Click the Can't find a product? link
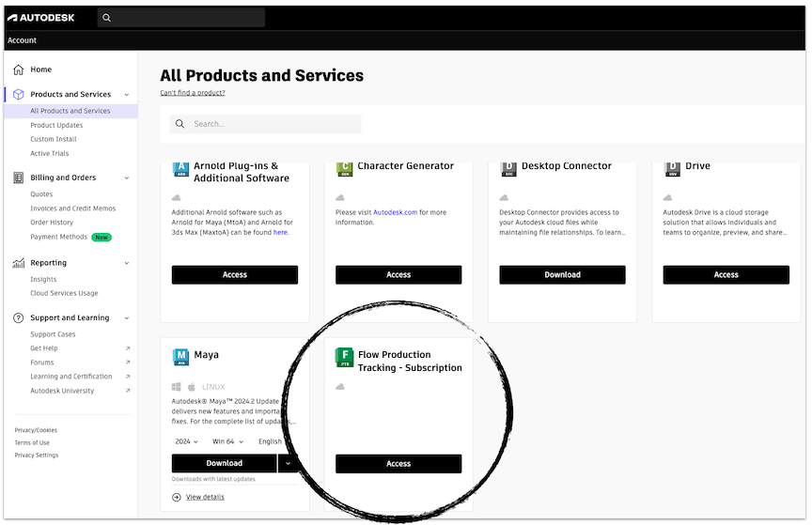Image resolution: width=812 pixels, height=525 pixels. 193,93
